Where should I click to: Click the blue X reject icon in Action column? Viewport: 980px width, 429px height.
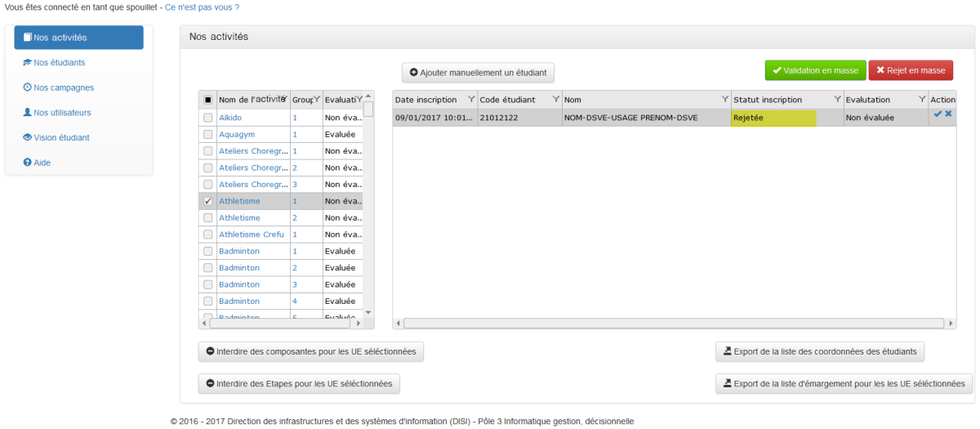point(948,114)
